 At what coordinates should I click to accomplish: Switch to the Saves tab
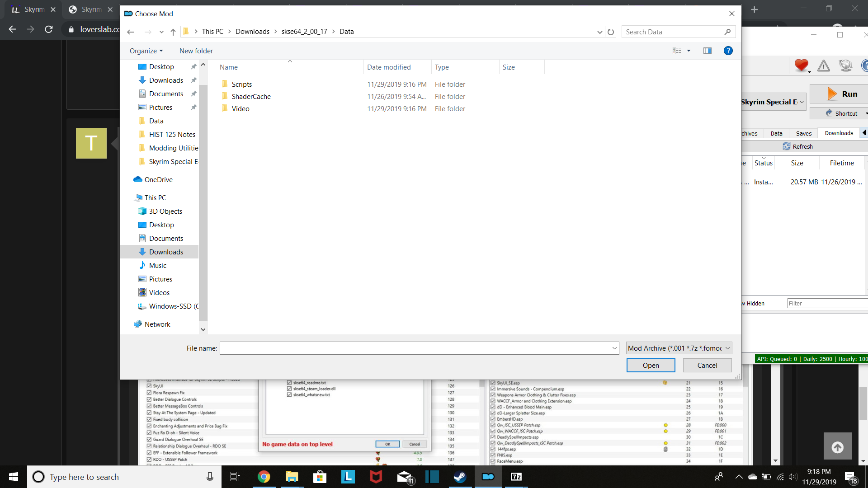coord(803,133)
